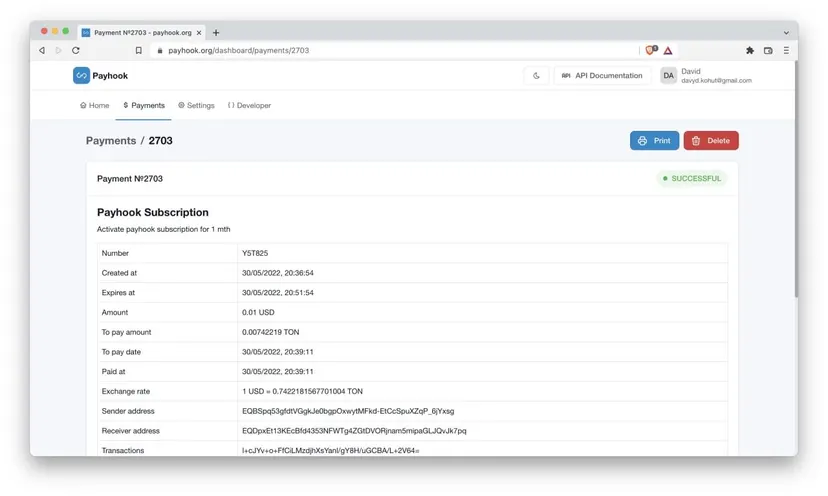This screenshot has height=496, width=828.
Task: Click the Transactions hash value
Action: pos(331,451)
